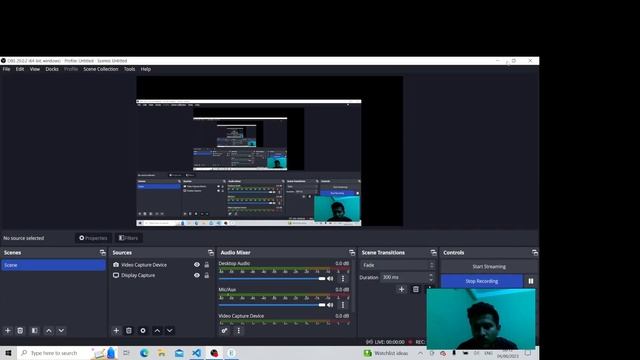Open File Explorer from taskbar
640x360 pixels.
click(162, 353)
